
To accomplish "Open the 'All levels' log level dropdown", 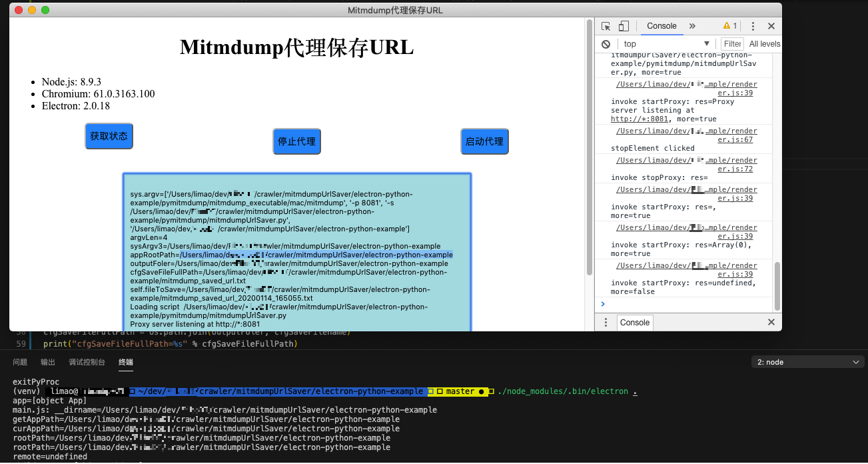I will pos(765,44).
